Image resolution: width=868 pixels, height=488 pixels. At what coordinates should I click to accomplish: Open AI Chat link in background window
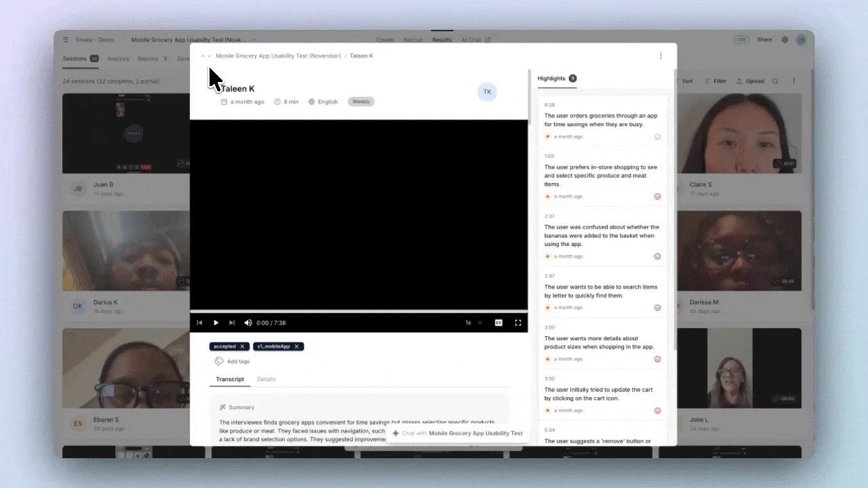click(x=476, y=40)
